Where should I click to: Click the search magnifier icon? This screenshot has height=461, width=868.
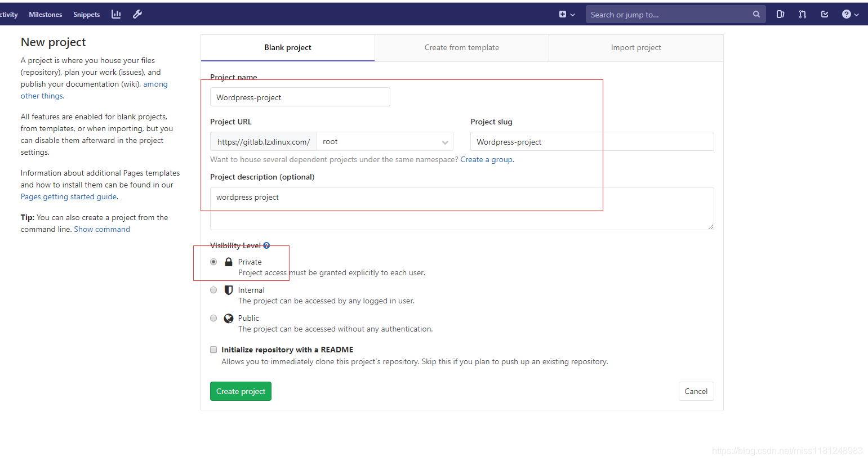[756, 15]
